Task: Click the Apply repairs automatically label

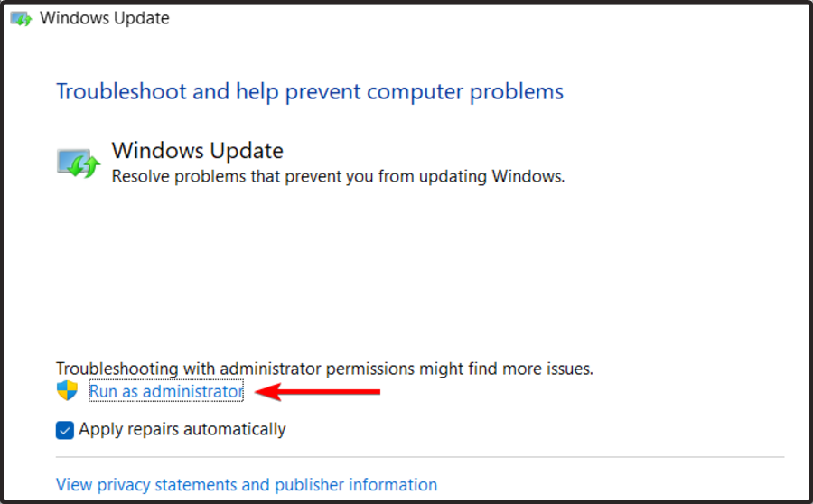Action: (182, 429)
